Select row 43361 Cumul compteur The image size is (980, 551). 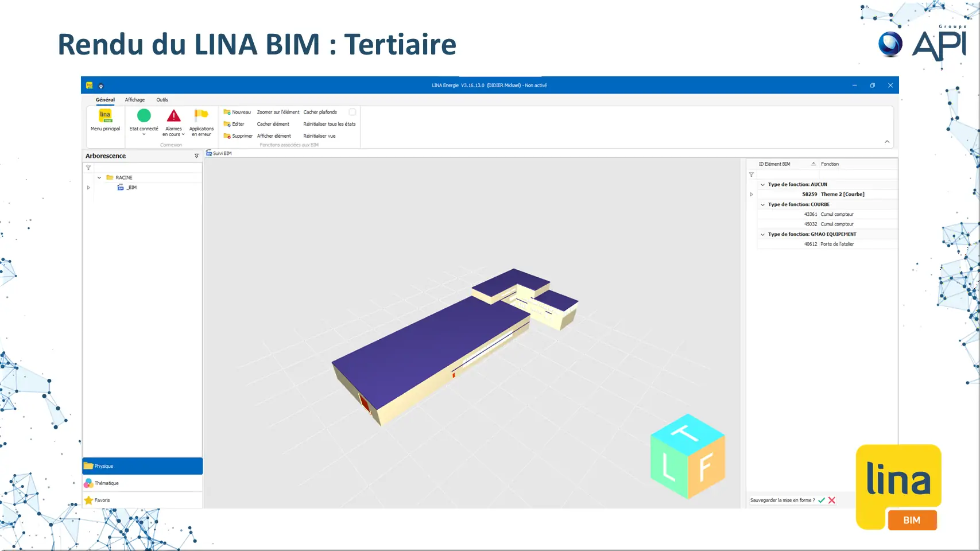(827, 214)
